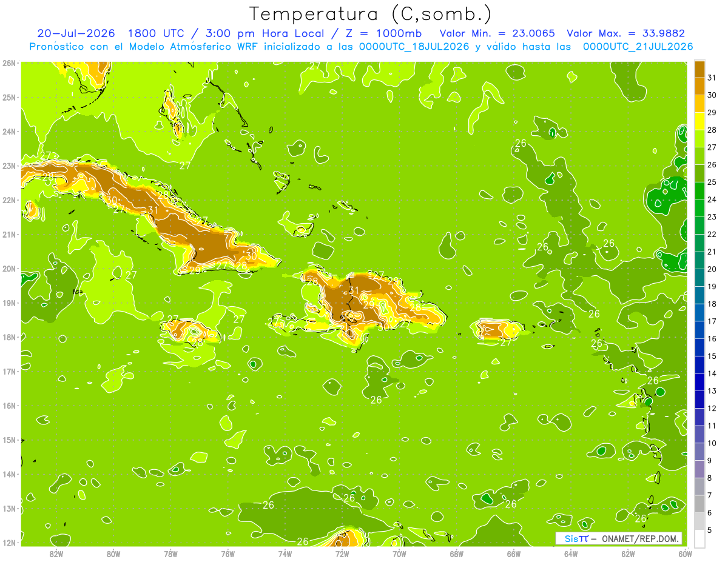
Task: Click the '28' label on the color scale
Action: [712, 130]
